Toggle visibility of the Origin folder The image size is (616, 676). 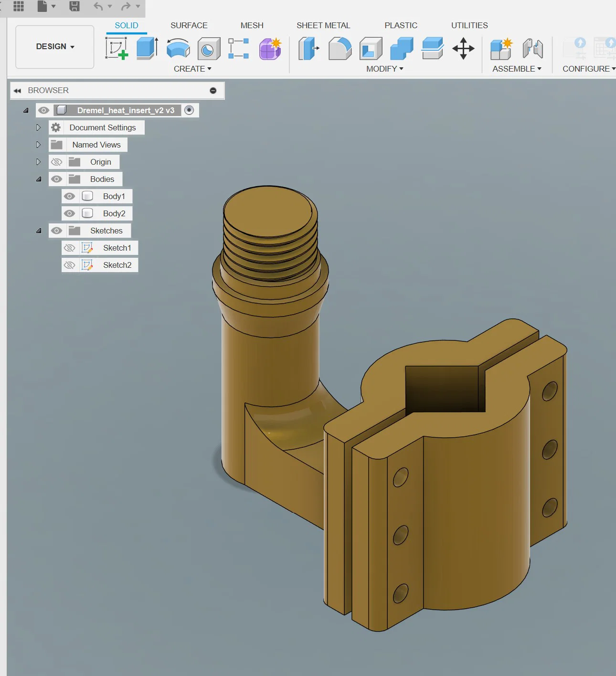[57, 162]
